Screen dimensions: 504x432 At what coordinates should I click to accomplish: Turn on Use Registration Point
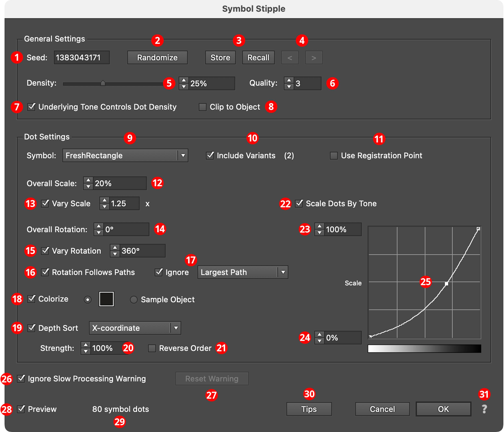tap(334, 156)
